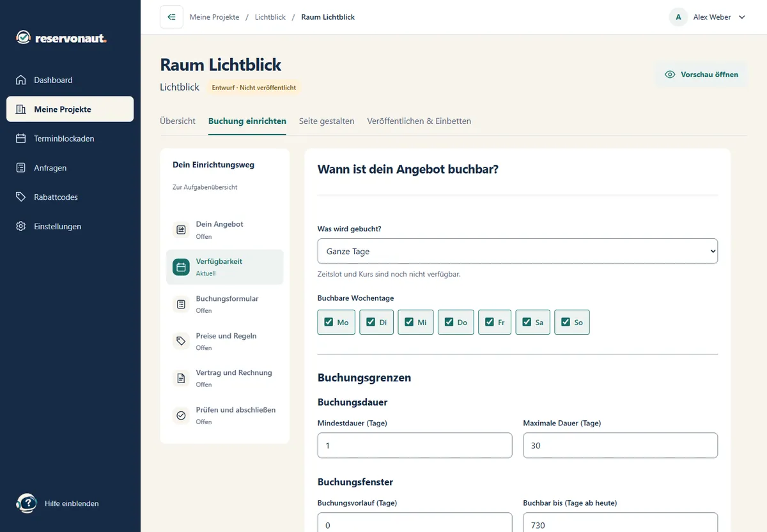Screen dimensions: 767x532
Task: Open Terminblockaden in the sidebar
Action: point(70,139)
